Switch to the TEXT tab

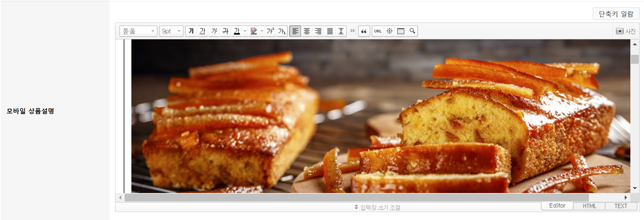coord(621,206)
